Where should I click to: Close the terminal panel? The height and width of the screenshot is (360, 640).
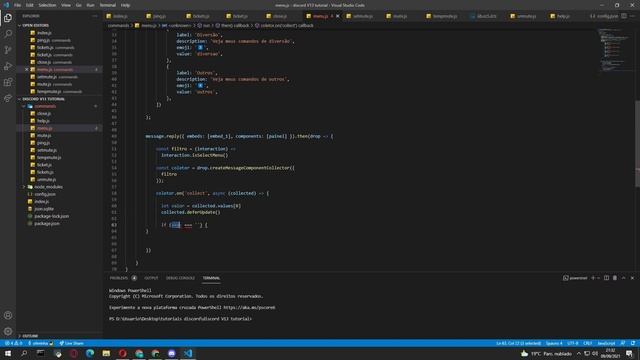click(x=632, y=278)
